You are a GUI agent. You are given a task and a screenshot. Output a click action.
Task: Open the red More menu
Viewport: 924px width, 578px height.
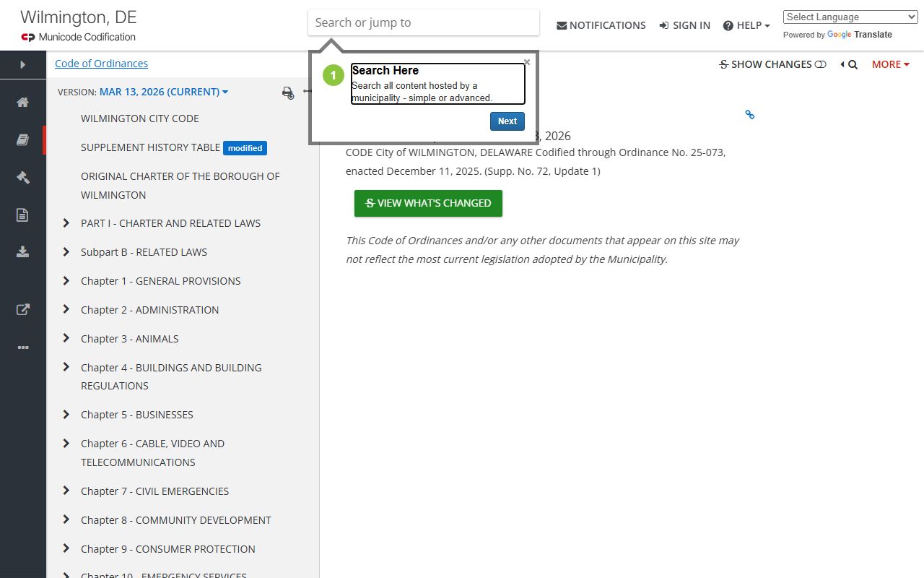(x=890, y=64)
